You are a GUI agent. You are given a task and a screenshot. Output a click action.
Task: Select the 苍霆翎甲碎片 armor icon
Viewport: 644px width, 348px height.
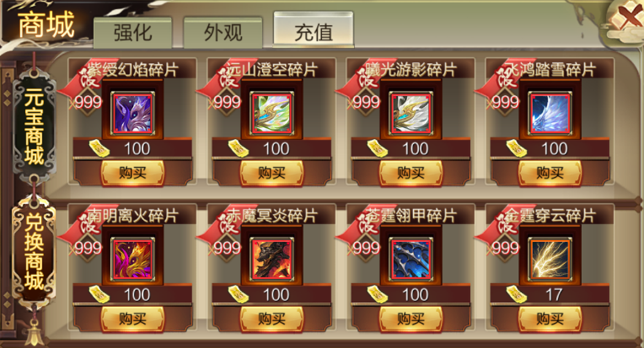[411, 259]
